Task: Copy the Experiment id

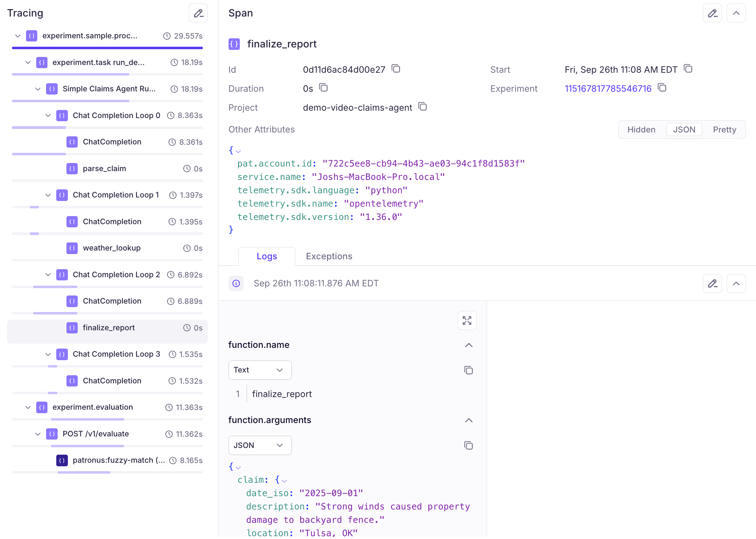Action: (662, 88)
